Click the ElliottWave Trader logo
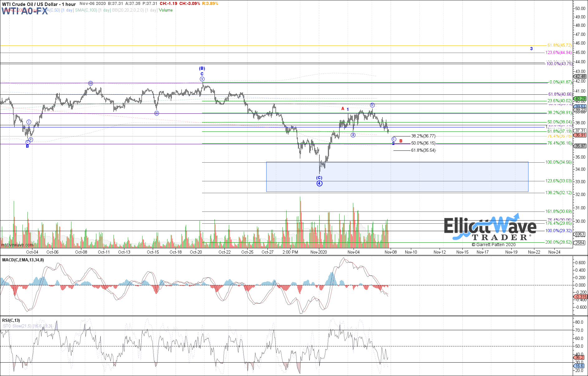The image size is (588, 376). [x=490, y=229]
